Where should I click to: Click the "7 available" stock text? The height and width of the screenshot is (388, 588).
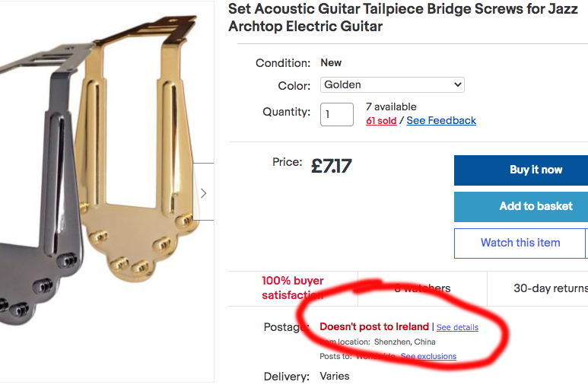click(x=391, y=107)
